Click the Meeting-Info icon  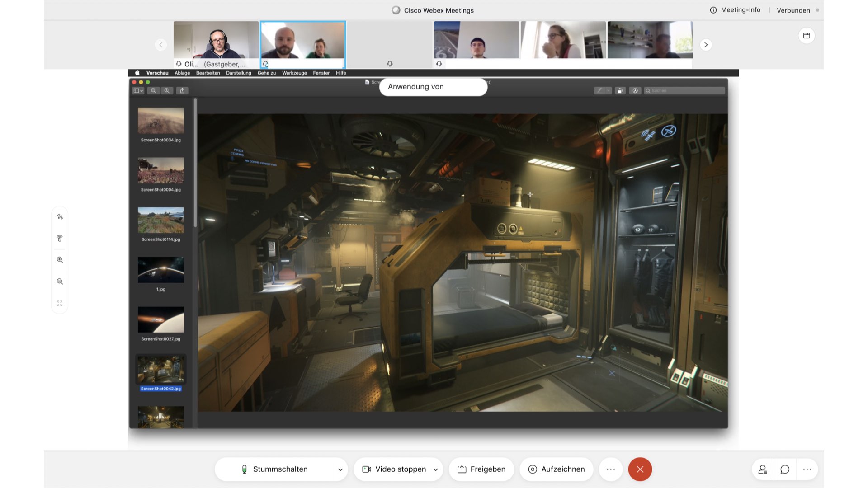tap(713, 10)
